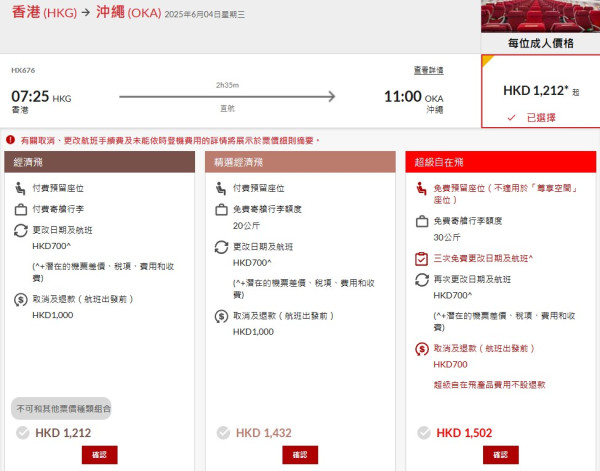Click 20公斤 baggage allowance text

pyautogui.click(x=246, y=226)
